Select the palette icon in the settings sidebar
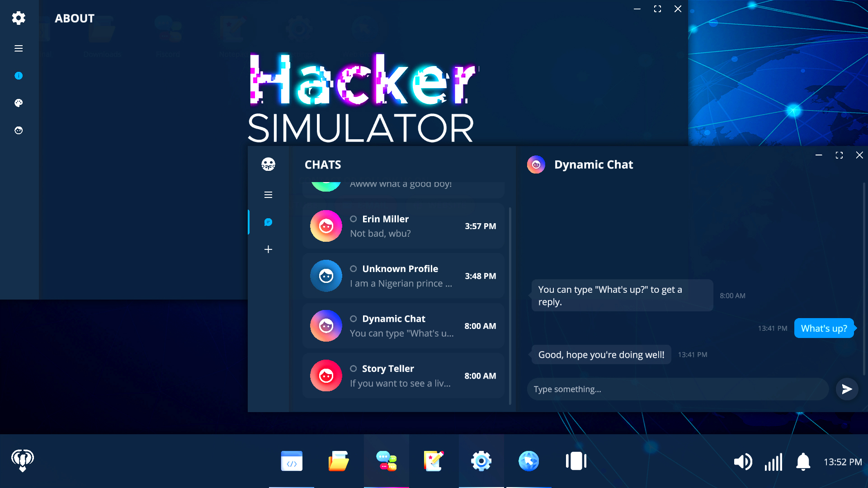 (19, 103)
